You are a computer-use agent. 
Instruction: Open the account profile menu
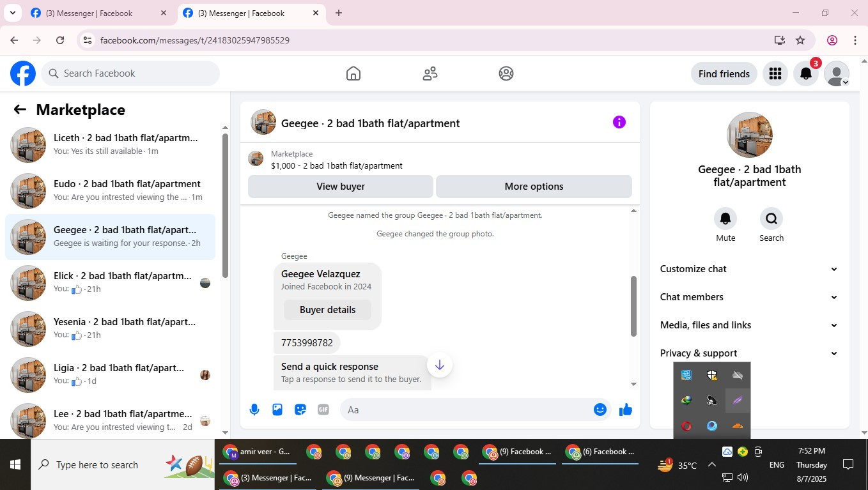[837, 73]
